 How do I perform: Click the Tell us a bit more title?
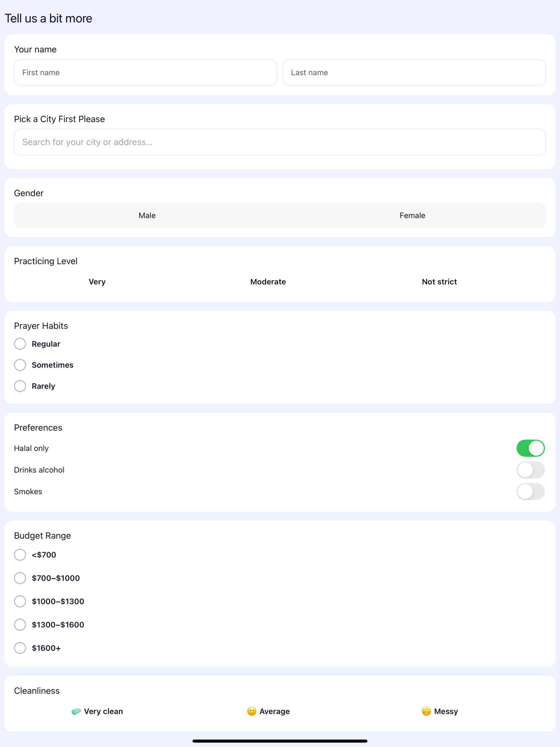(x=48, y=18)
